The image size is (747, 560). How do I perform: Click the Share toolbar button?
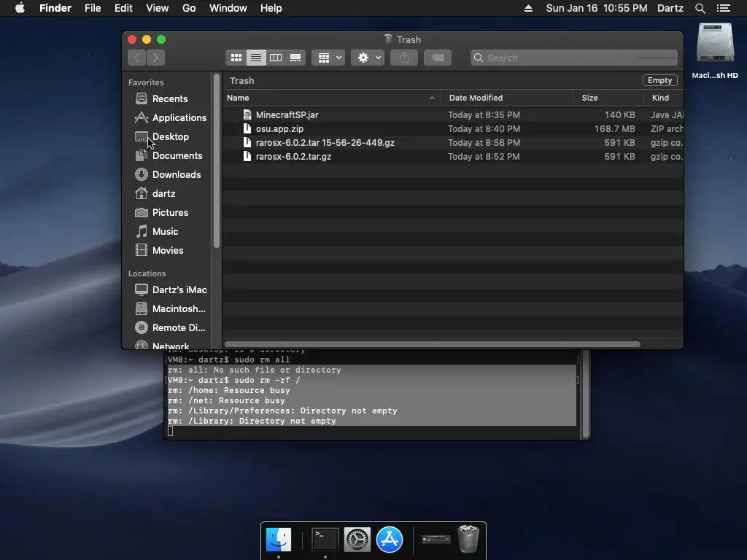[x=404, y=58]
